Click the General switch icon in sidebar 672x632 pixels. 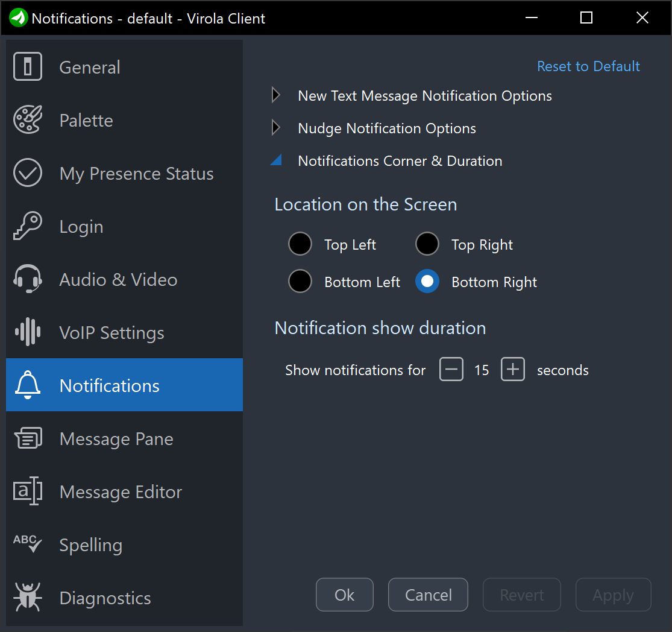(28, 67)
